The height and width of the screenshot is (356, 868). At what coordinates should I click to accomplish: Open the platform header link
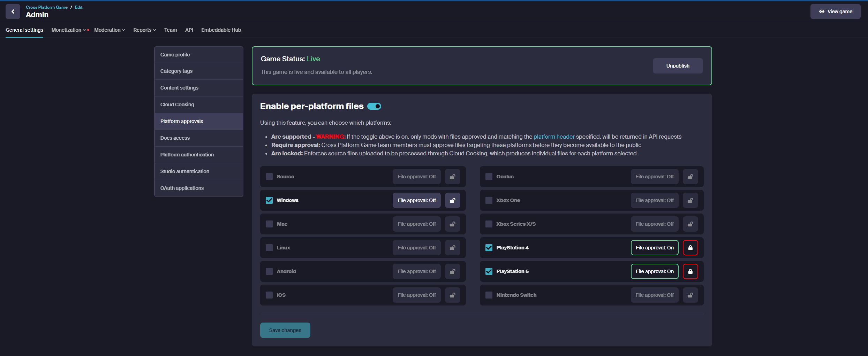[554, 137]
